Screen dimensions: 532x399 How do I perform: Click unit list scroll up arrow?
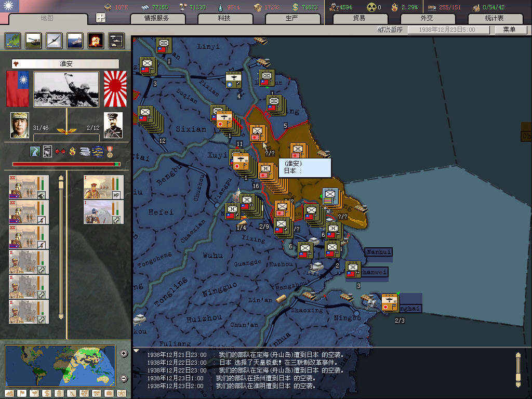(x=61, y=178)
